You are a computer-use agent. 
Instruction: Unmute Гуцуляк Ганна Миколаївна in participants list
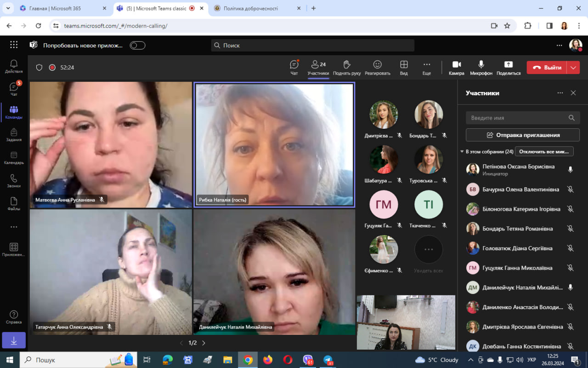click(x=571, y=268)
